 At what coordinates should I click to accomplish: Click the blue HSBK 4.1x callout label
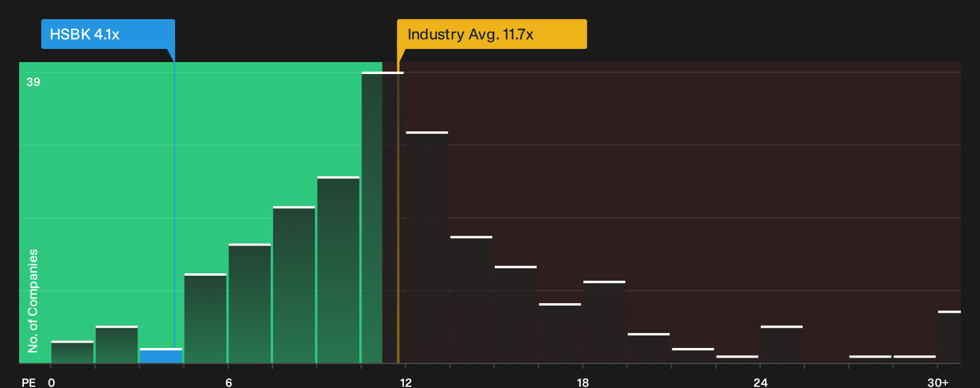click(x=108, y=34)
